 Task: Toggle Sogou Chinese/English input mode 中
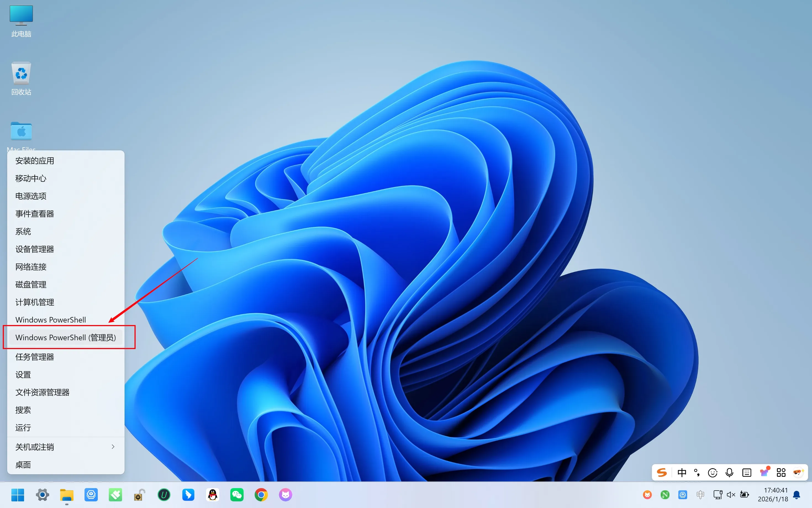tap(682, 473)
